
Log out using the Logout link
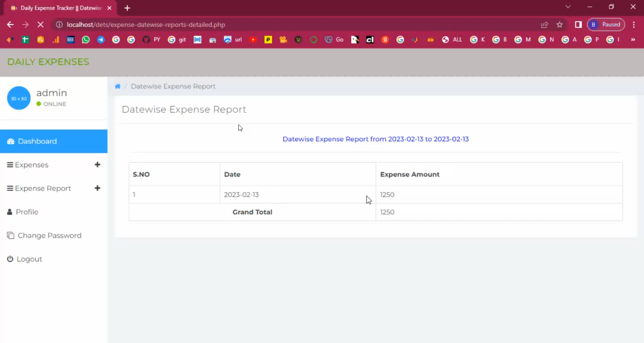[x=29, y=259]
